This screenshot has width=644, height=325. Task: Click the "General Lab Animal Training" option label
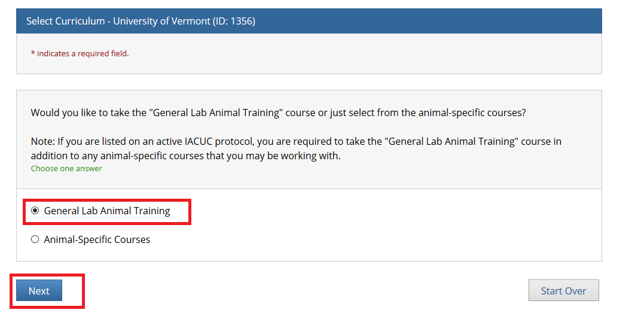107,211
